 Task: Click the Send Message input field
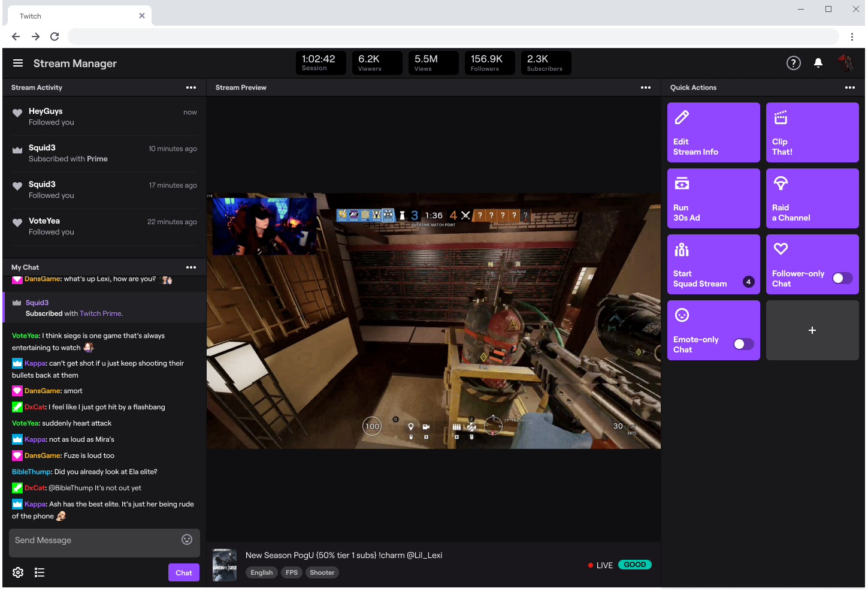(96, 540)
